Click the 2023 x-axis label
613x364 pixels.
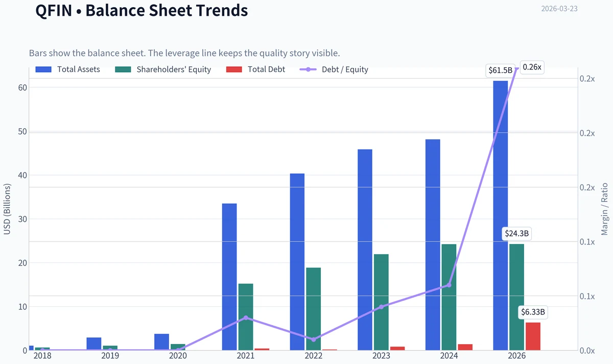coord(381,355)
